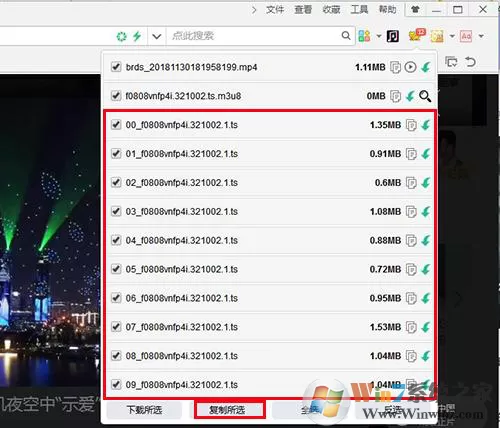
Task: Open the music note extension icon
Action: 393,36
